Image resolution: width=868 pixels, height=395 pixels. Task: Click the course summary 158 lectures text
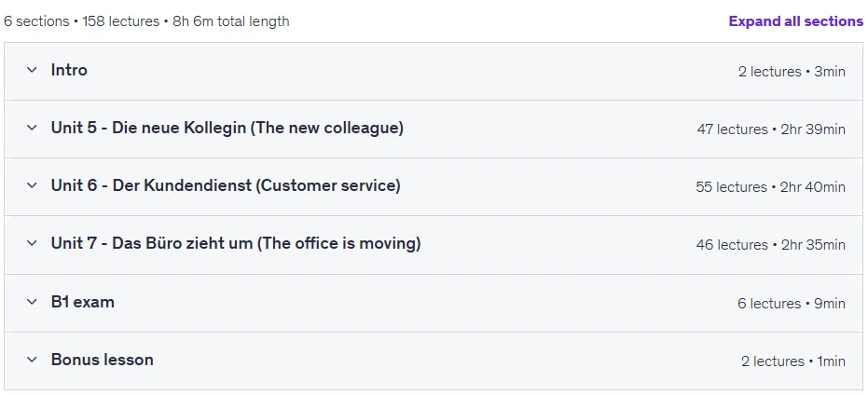pyautogui.click(x=121, y=21)
